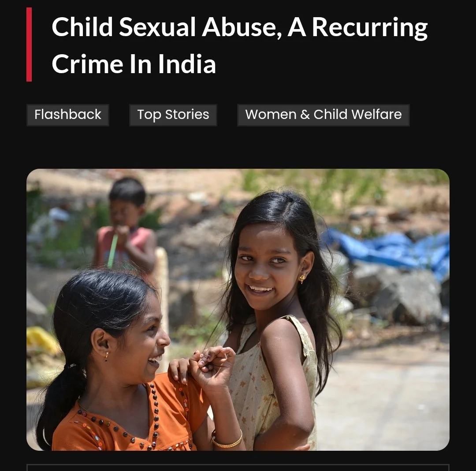The width and height of the screenshot is (476, 471).
Task: Select the Women & Child Welfare tag
Action: [x=324, y=115]
